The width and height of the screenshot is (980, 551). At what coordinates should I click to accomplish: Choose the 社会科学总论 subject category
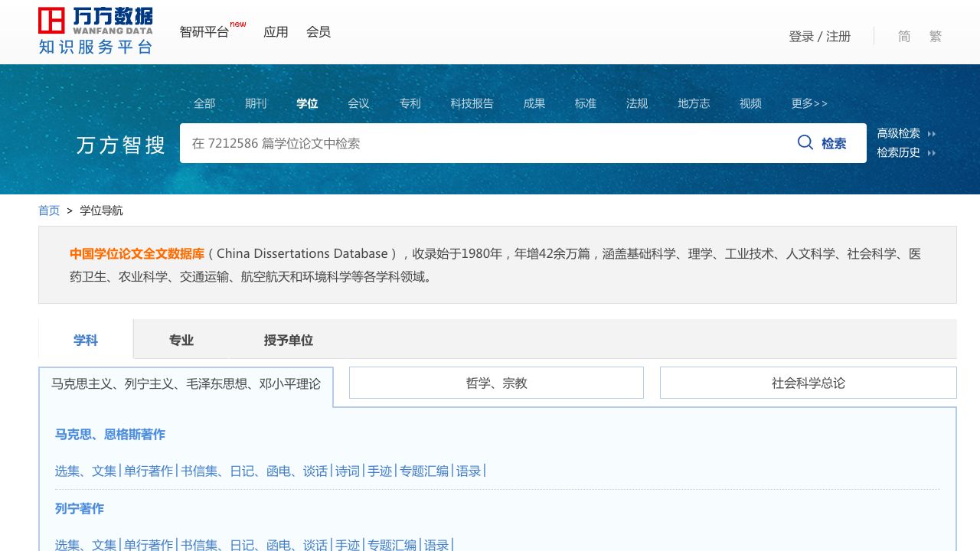click(808, 383)
